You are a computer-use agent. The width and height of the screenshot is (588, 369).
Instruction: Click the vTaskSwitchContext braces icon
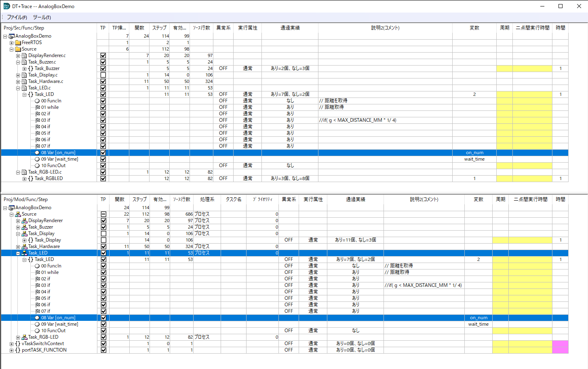pos(18,344)
